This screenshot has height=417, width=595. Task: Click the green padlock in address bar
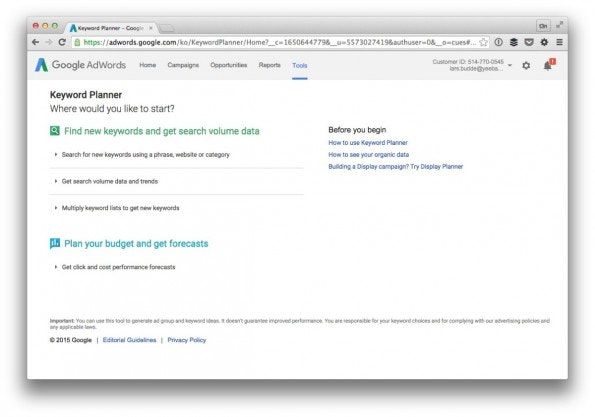(77, 42)
